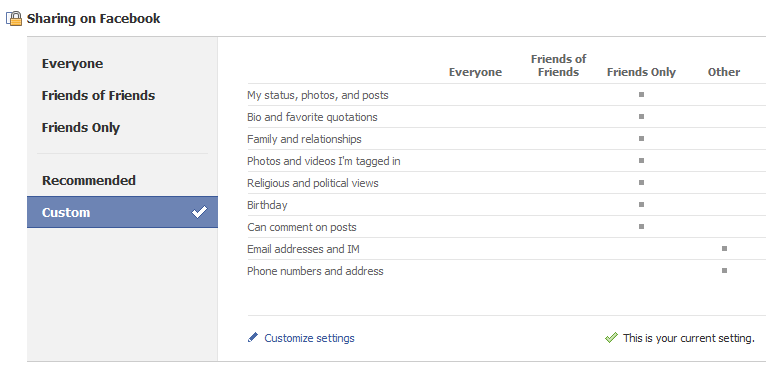
Task: Click Friends Only marker for Can comment on posts
Action: pos(641,226)
